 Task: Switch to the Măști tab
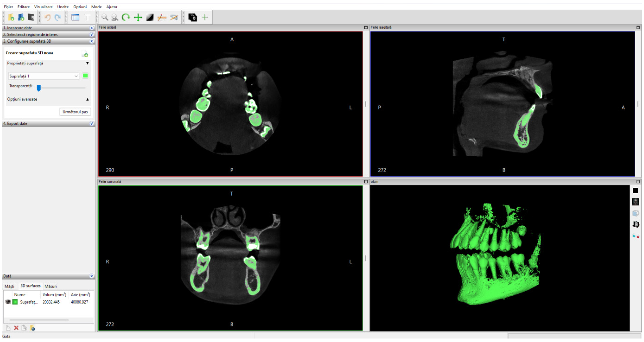(10, 286)
